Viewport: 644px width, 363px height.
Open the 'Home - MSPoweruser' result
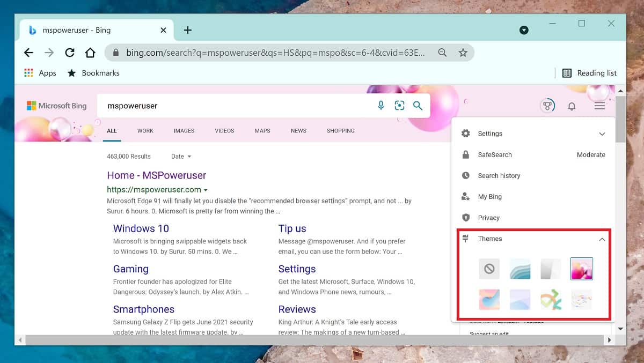tap(157, 175)
